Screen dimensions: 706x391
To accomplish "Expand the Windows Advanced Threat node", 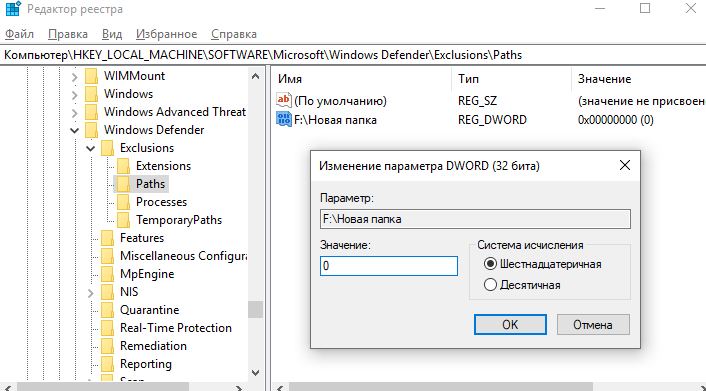I will click(x=75, y=113).
